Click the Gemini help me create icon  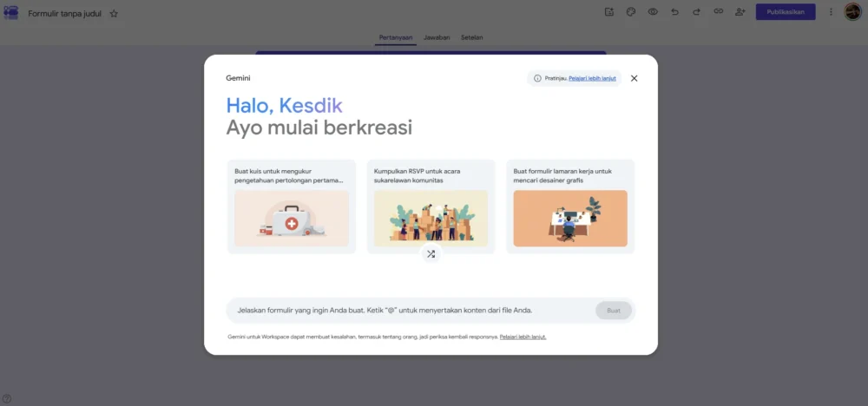tap(609, 11)
